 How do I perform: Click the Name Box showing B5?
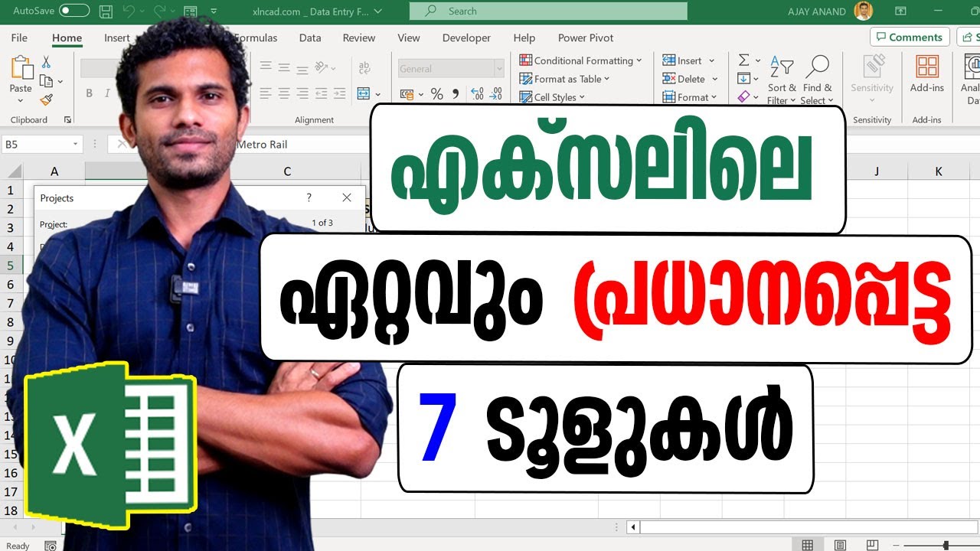click(42, 144)
